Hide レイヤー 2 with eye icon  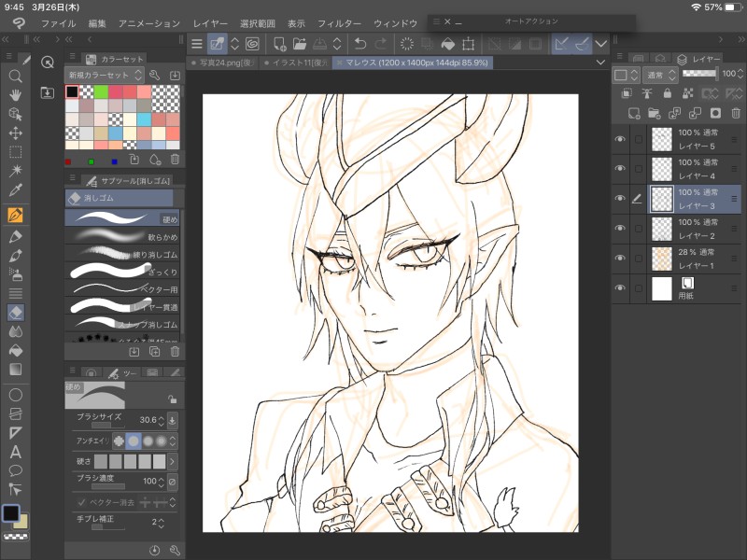tap(620, 228)
